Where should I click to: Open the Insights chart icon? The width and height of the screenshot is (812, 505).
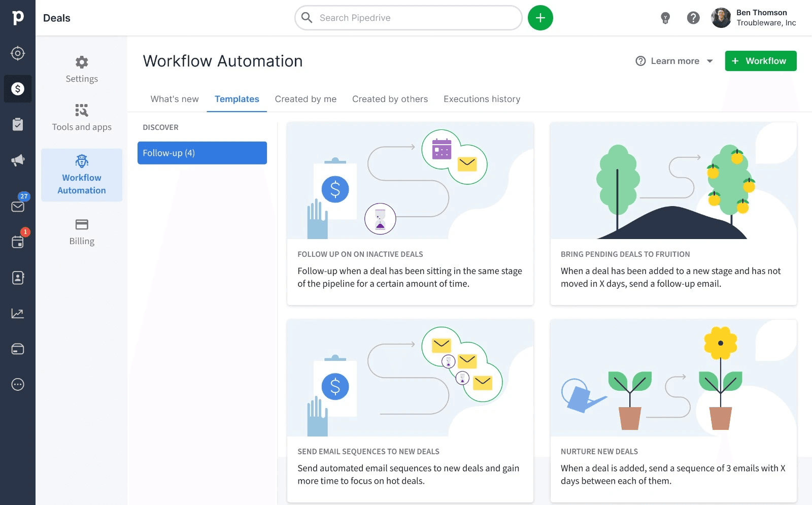(x=18, y=313)
